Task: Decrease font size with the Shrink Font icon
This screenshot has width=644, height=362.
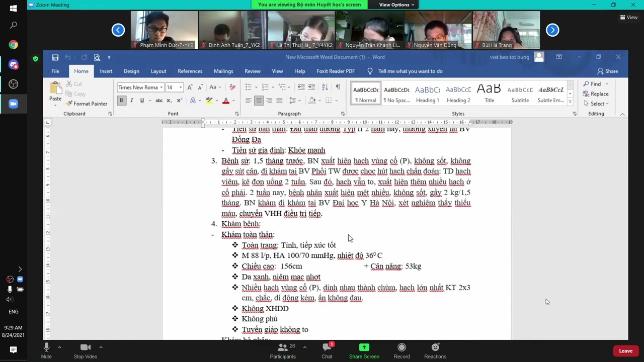Action: pos(200,87)
